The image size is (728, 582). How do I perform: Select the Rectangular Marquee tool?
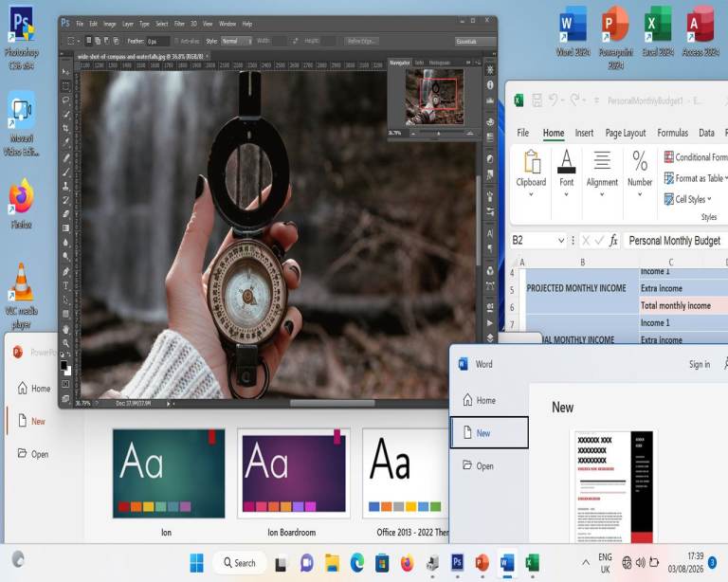click(66, 86)
